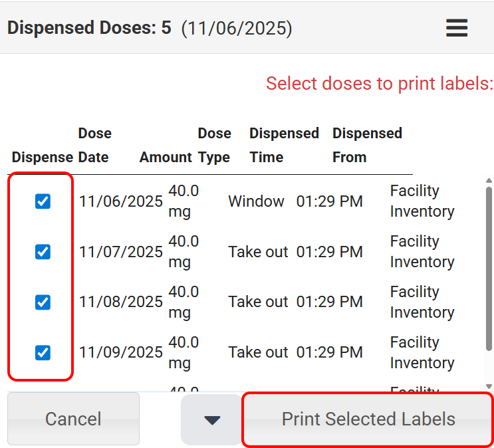Click the Amount column header
The image size is (494, 448).
pyautogui.click(x=166, y=158)
